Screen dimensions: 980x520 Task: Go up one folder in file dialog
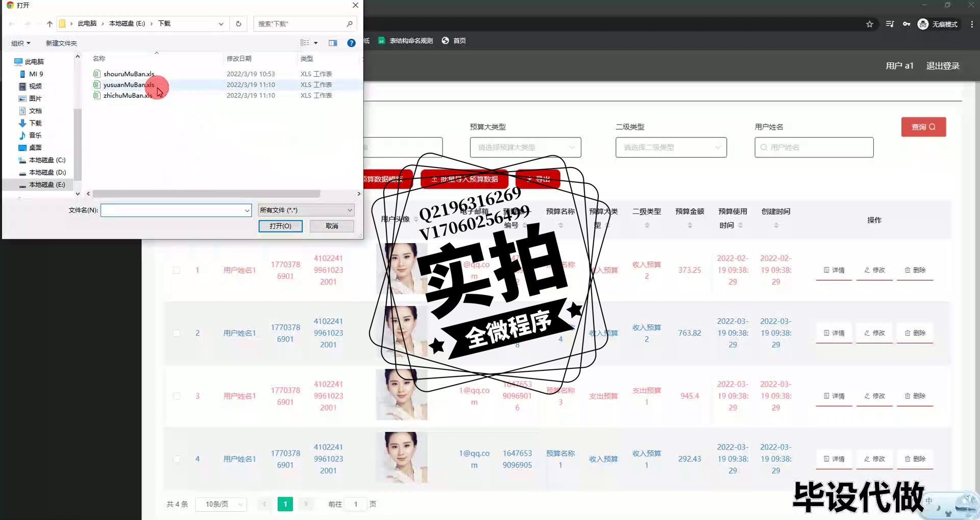tap(50, 23)
